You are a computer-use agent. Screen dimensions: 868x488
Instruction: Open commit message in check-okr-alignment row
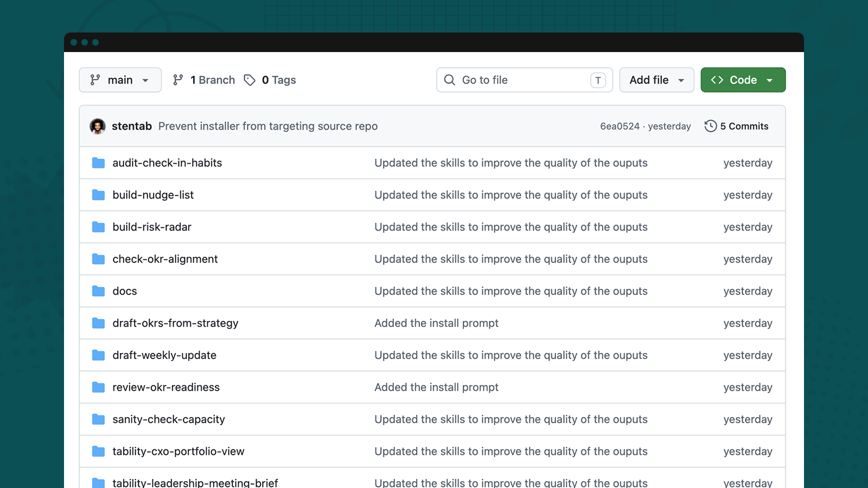click(x=511, y=259)
